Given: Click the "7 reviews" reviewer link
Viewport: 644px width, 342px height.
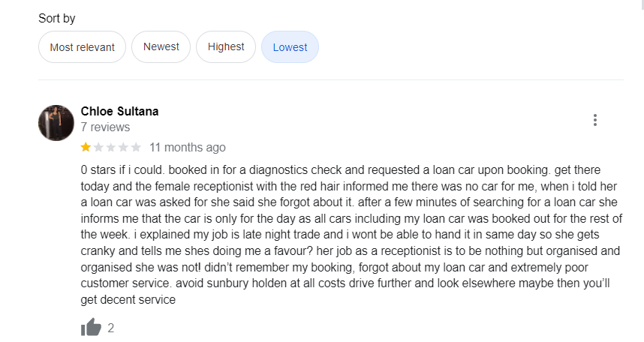Looking at the screenshot, I should (x=105, y=127).
